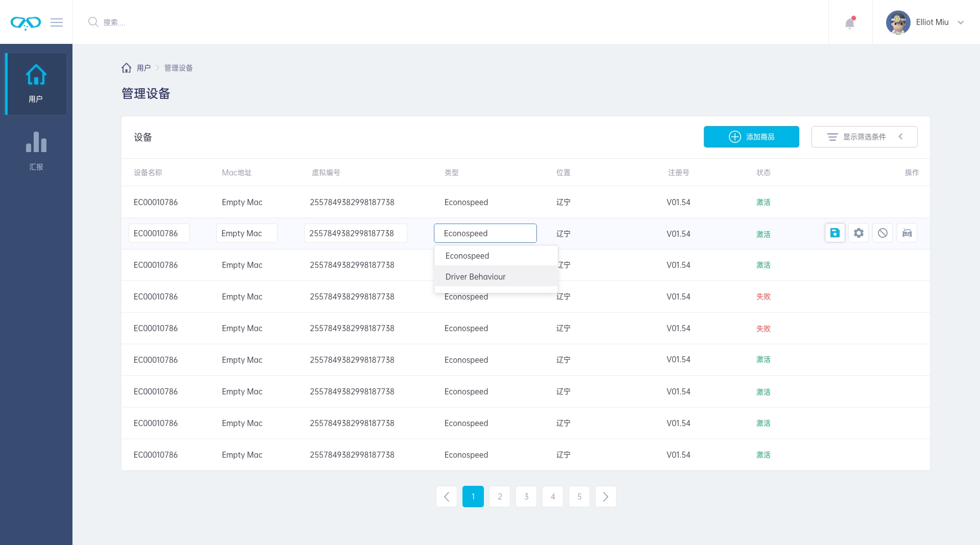Open the 汇报 section in sidebar
Viewport: 980px width, 545px height.
tap(36, 151)
